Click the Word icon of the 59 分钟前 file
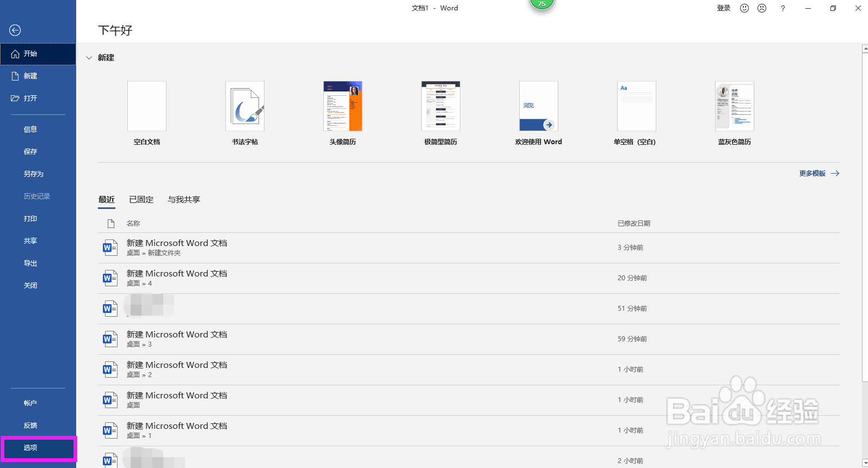 [x=110, y=340]
